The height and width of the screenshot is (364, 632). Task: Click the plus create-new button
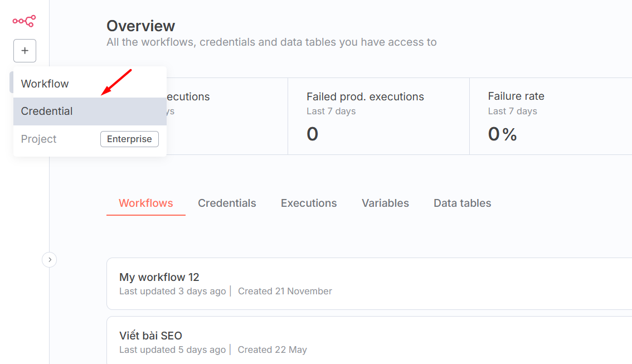[25, 51]
